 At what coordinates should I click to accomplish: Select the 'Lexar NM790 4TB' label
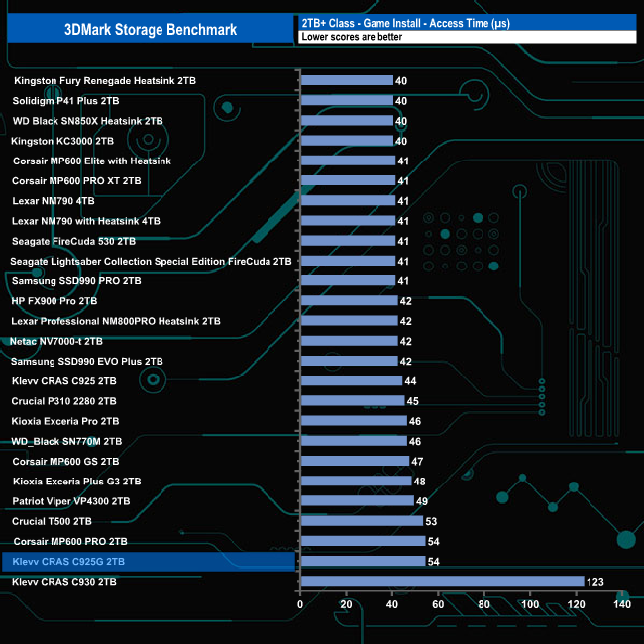(x=54, y=201)
